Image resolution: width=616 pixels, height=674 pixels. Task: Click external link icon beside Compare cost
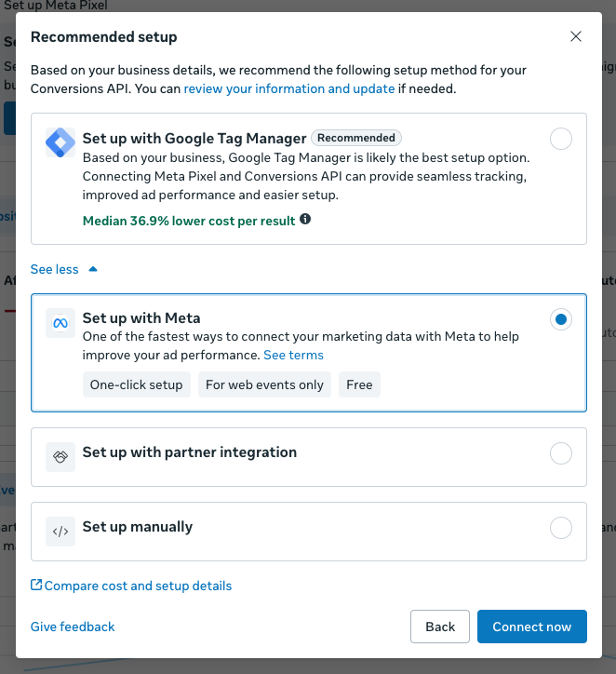click(36, 585)
